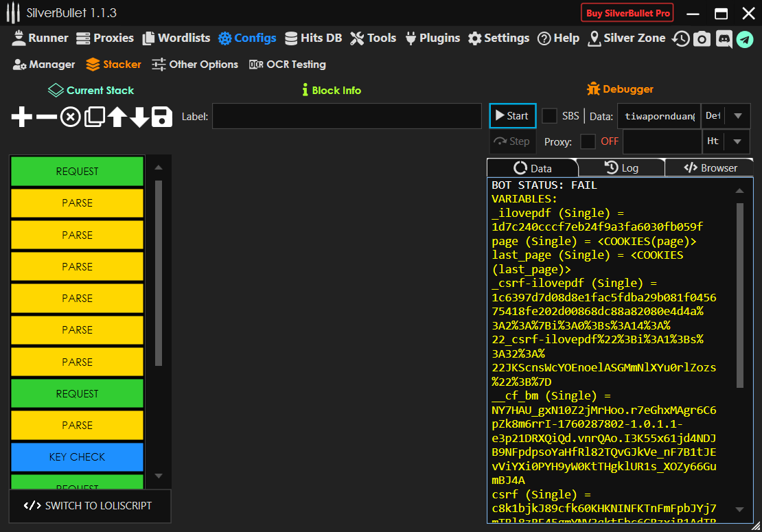Toggle the Proxy checkbox on
This screenshot has width=762, height=532.
[588, 141]
